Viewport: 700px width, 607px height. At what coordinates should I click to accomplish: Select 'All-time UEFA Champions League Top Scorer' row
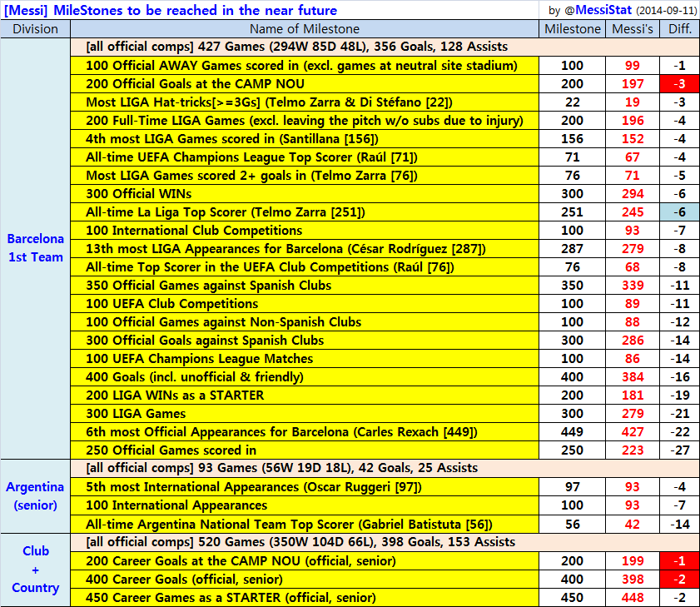pos(305,157)
